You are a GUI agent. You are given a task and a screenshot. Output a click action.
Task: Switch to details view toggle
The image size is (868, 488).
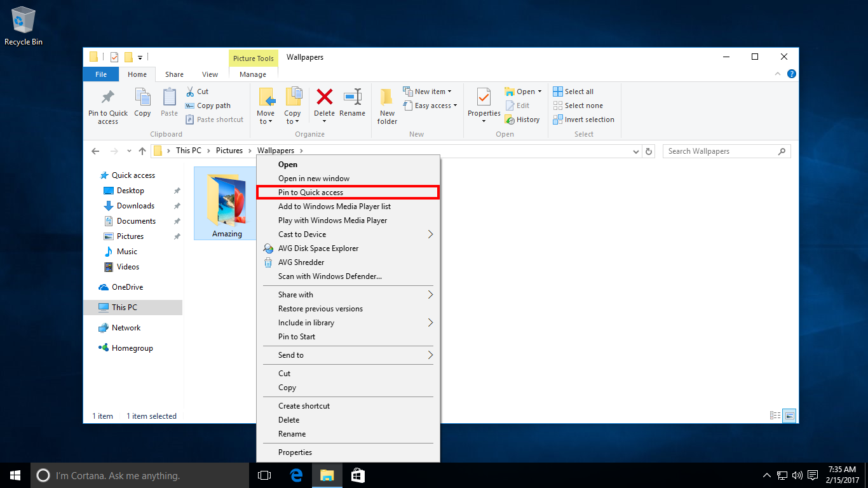[x=775, y=416]
